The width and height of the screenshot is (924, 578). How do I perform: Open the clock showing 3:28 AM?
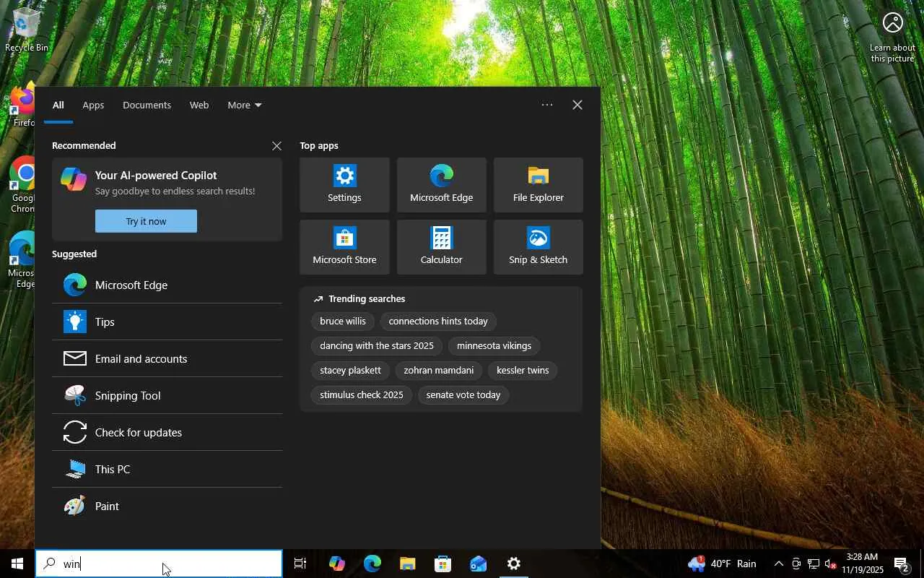point(862,564)
